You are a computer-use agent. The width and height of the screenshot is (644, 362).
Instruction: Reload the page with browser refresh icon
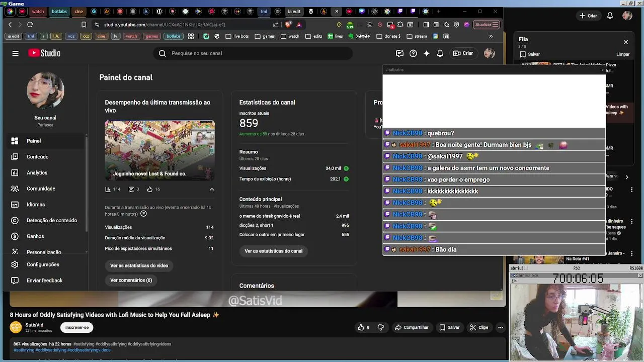coord(30,24)
